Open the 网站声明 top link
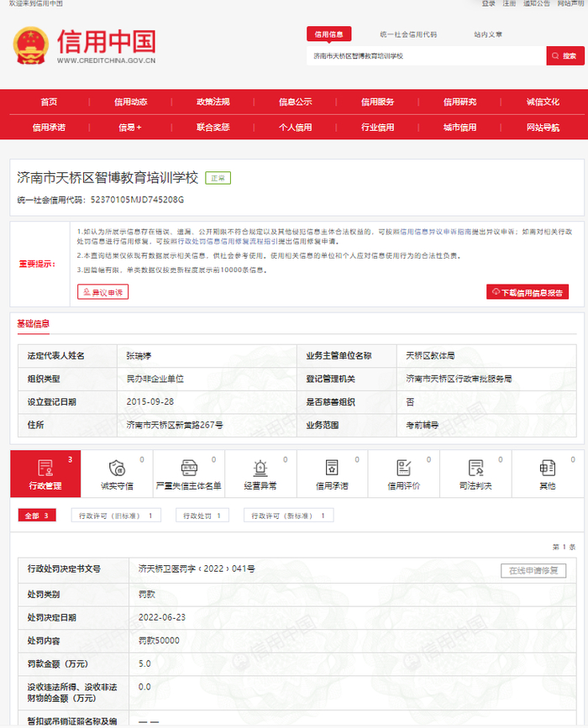Screen dimensions: 588x728 tap(570, 3)
